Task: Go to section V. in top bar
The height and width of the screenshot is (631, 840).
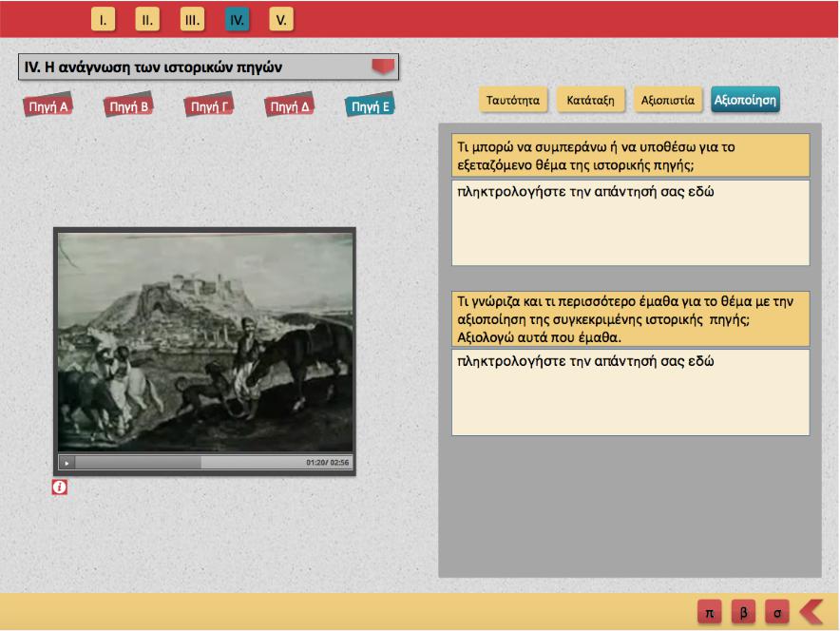Action: pyautogui.click(x=280, y=20)
